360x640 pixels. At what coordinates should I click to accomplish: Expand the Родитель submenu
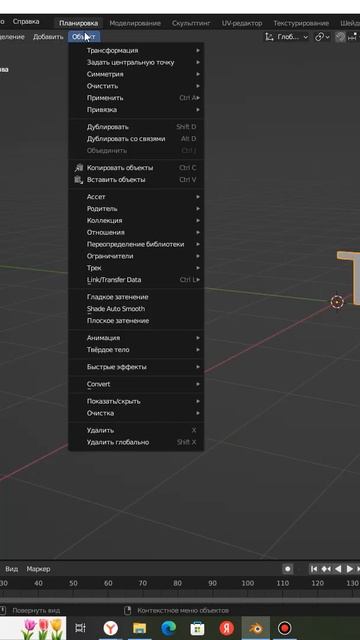pos(136,209)
